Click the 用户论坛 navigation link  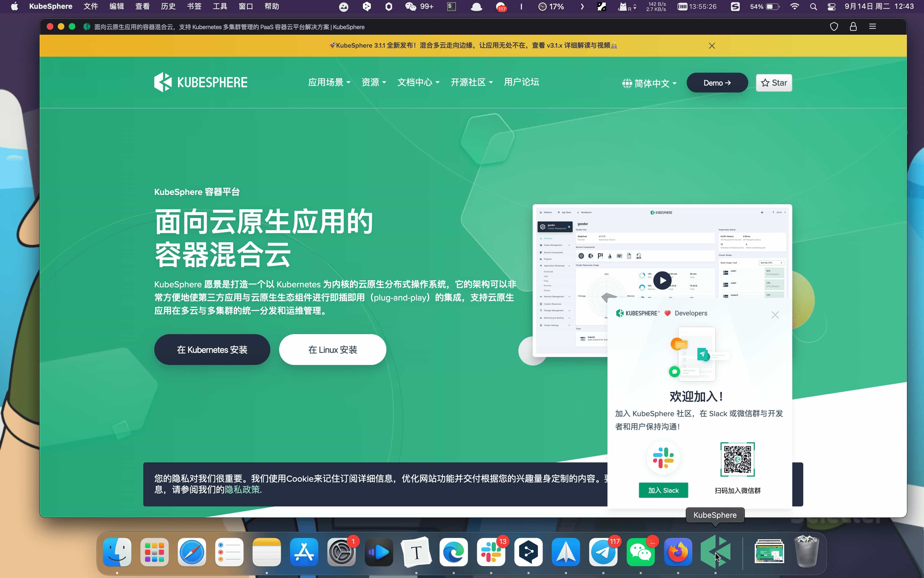(521, 82)
